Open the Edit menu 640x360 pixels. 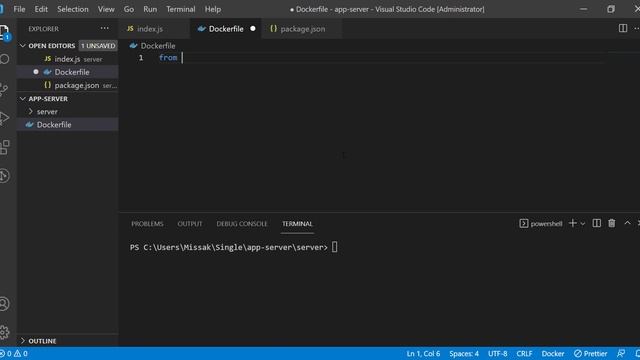(x=41, y=9)
